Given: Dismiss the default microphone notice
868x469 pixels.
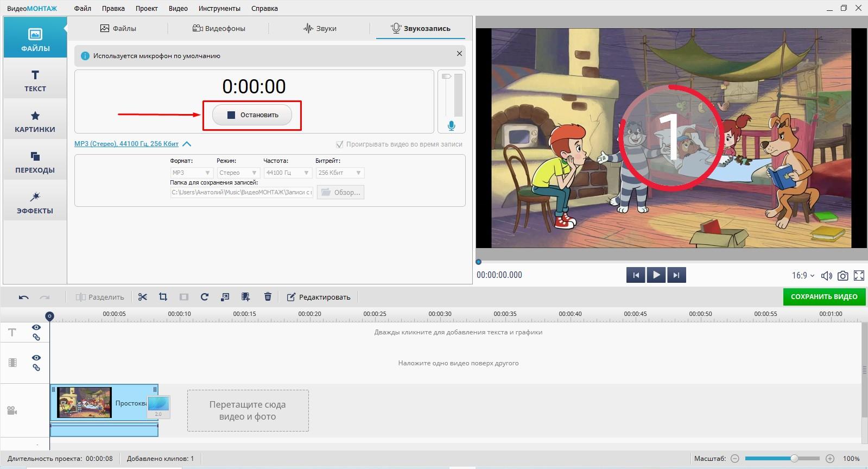Looking at the screenshot, I should (x=459, y=53).
